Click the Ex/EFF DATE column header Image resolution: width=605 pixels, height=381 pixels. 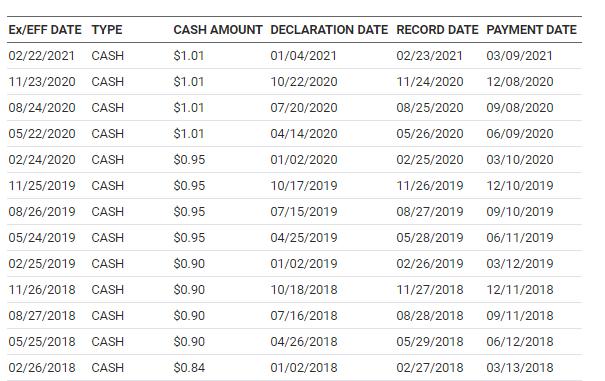45,30
